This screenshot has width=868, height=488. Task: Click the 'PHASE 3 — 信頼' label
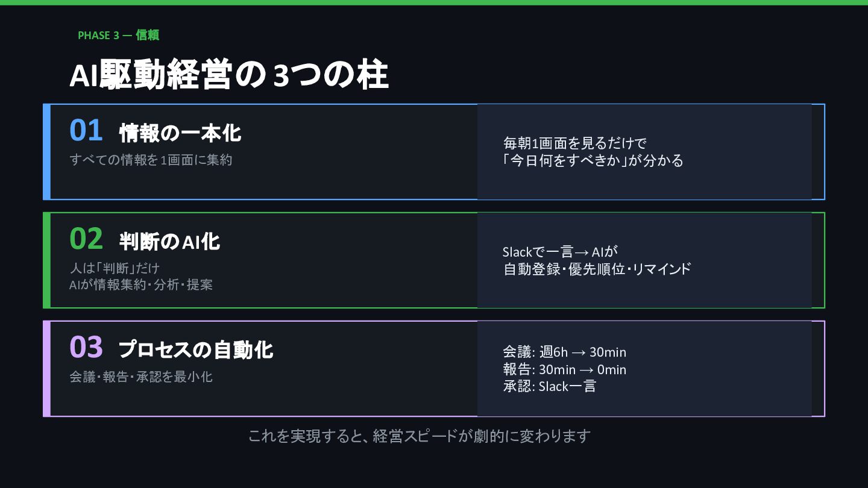point(118,36)
